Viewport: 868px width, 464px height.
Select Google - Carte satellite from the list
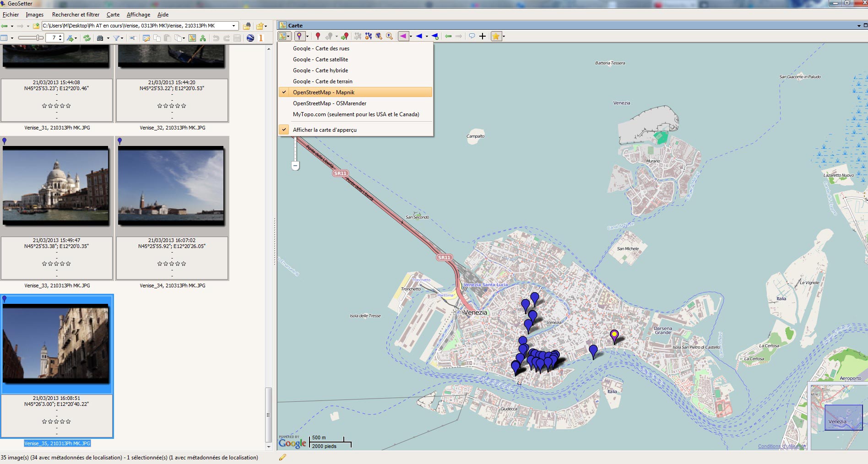320,59
